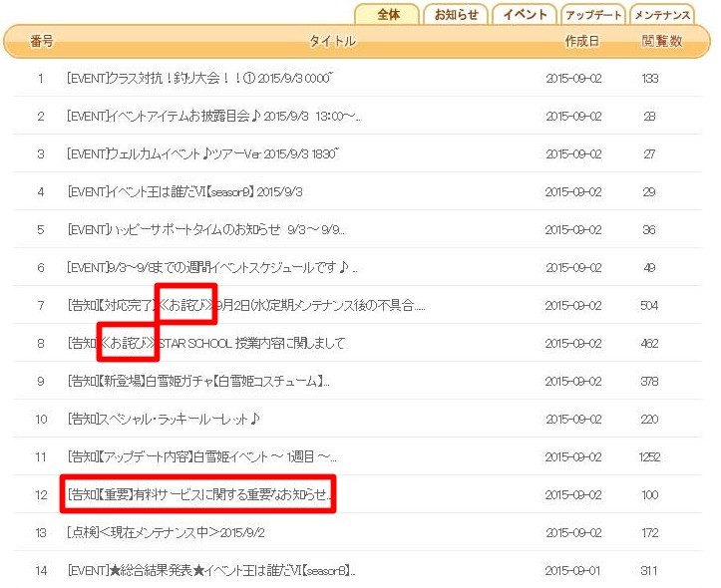The height and width of the screenshot is (588, 721).
Task: Open the イベントアイテムお披露目会 post
Action: click(x=212, y=117)
